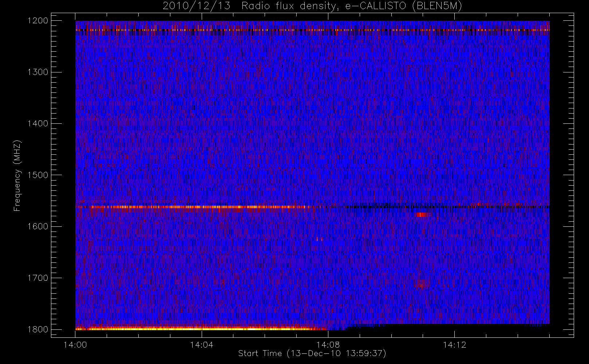The height and width of the screenshot is (364, 589).
Task: Click the "Start Time (13-Dec-10 13:59:37)" label
Action: (312, 353)
